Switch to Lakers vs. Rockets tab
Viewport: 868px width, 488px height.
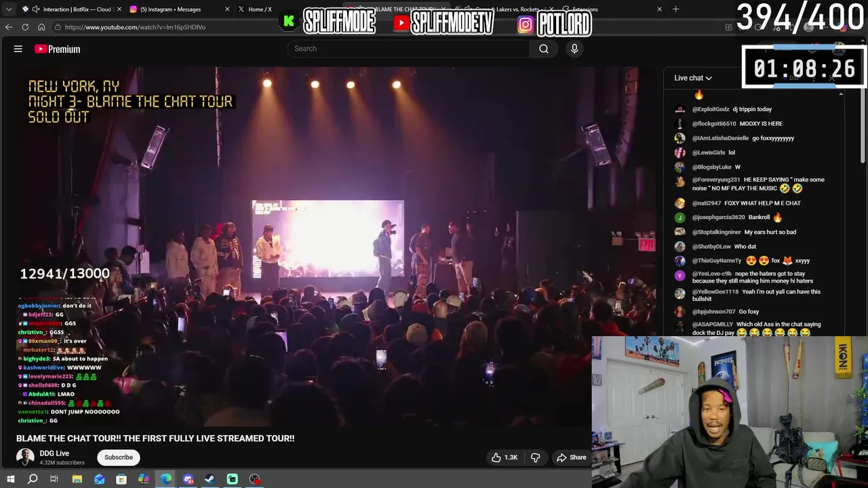tap(505, 9)
